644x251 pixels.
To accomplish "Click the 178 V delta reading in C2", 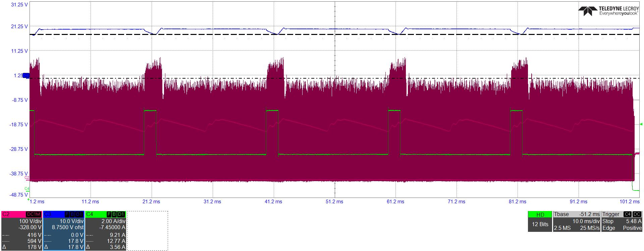I will pyautogui.click(x=34, y=247).
